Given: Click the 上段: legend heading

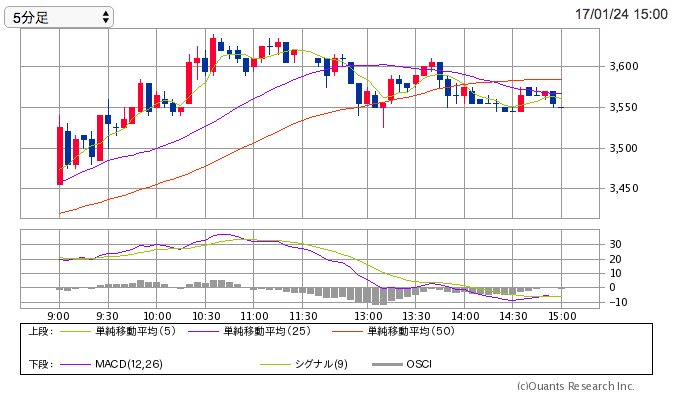Looking at the screenshot, I should [41, 331].
